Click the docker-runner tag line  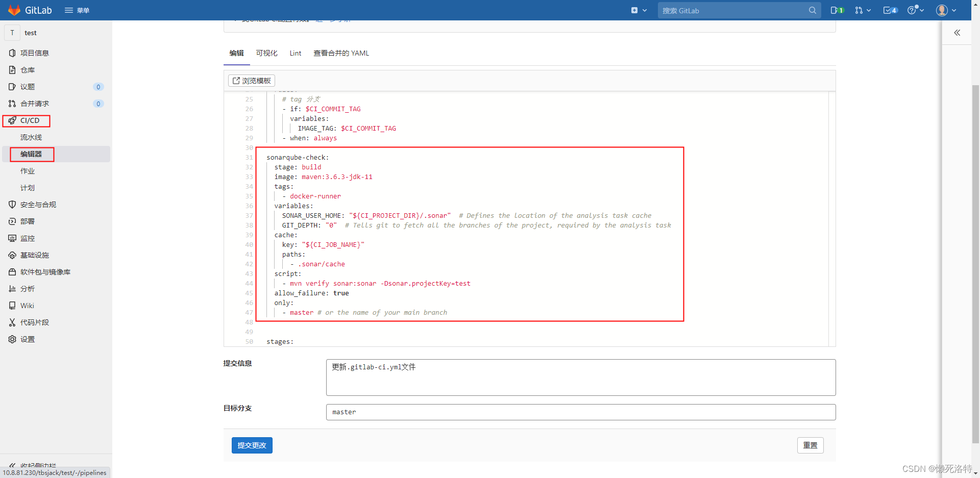coord(311,196)
